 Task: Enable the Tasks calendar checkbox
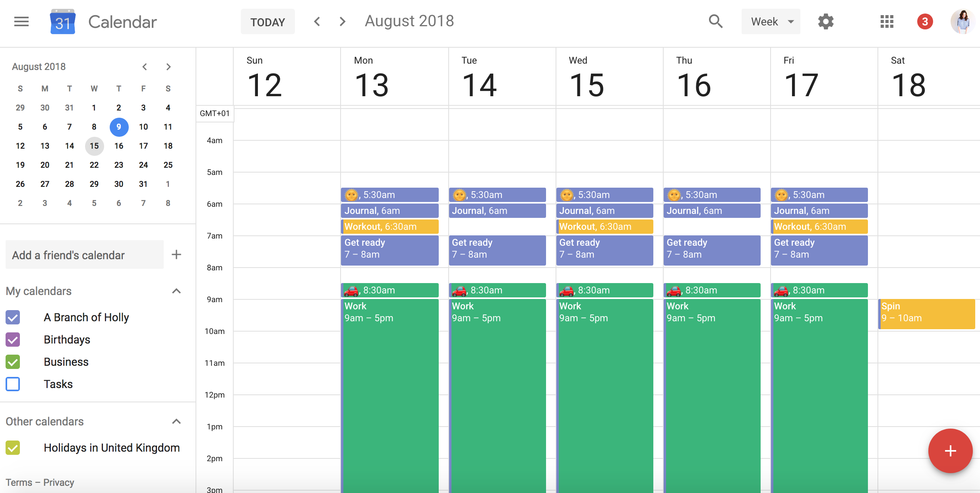click(x=13, y=384)
